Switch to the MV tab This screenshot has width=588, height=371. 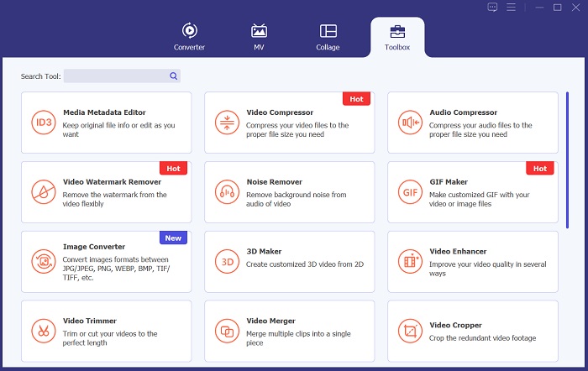pos(259,37)
